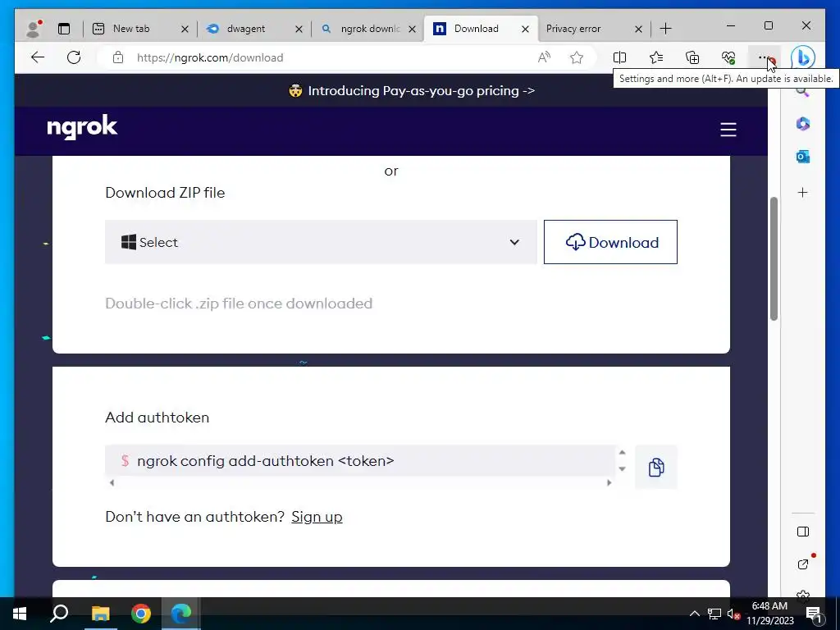Enable Read aloud in the address bar
Viewport: 840px width, 630px height.
coord(545,57)
